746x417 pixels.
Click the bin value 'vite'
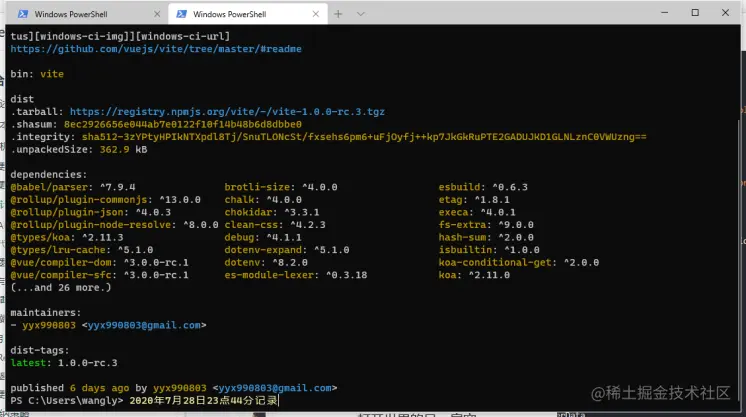pyautogui.click(x=52, y=74)
